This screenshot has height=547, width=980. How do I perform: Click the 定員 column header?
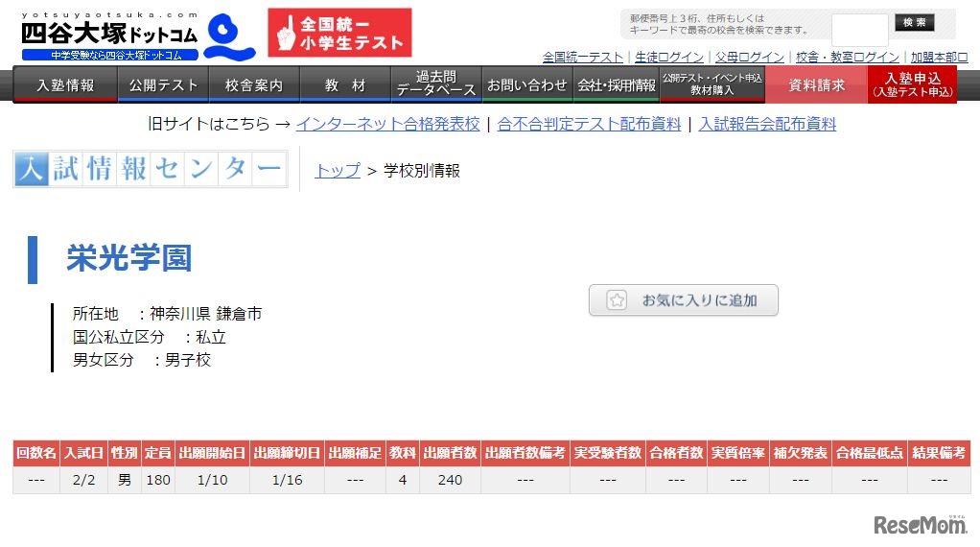158,453
